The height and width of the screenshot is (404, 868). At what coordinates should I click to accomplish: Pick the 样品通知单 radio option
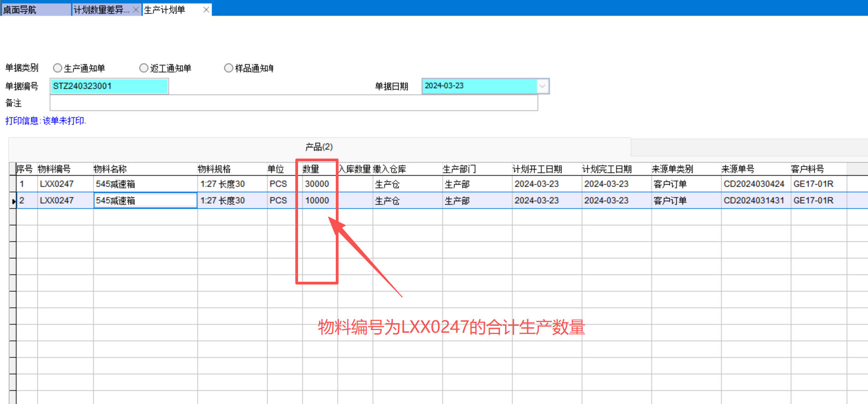(x=229, y=68)
